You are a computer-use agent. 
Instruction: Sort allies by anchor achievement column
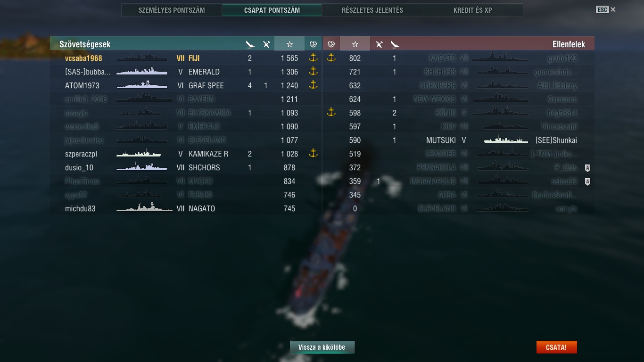pyautogui.click(x=313, y=44)
